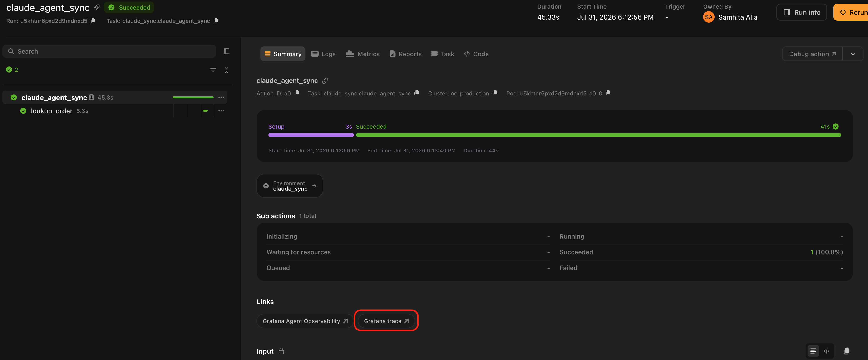Open the Grafana Agent Observability link
Screen dimensions: 868x360
(x=305, y=321)
